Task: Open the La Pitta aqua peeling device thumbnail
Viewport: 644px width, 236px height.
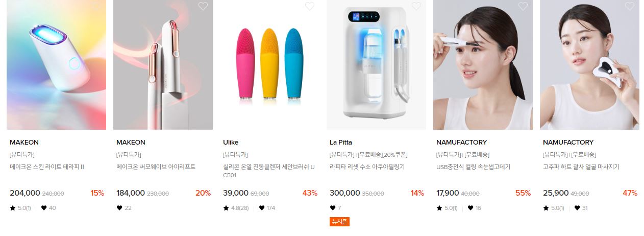Action: point(376,65)
